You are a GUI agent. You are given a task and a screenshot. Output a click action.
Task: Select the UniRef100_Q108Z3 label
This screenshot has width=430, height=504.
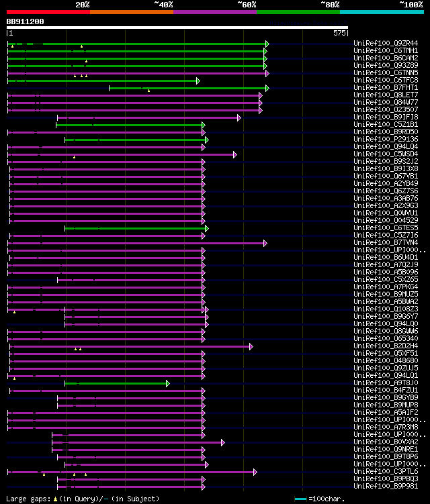[x=386, y=309]
